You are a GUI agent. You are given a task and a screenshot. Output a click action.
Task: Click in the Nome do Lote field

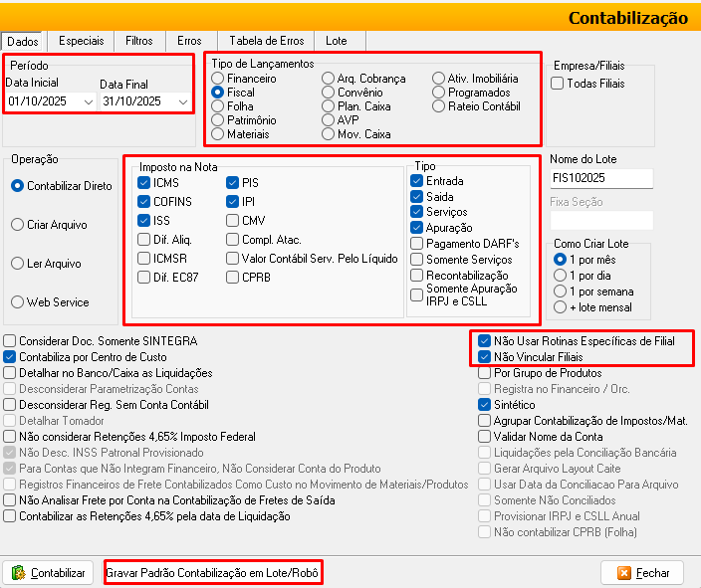[600, 178]
